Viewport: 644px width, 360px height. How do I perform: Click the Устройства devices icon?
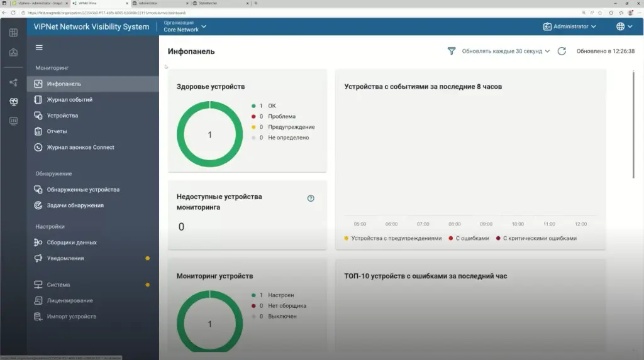(38, 116)
